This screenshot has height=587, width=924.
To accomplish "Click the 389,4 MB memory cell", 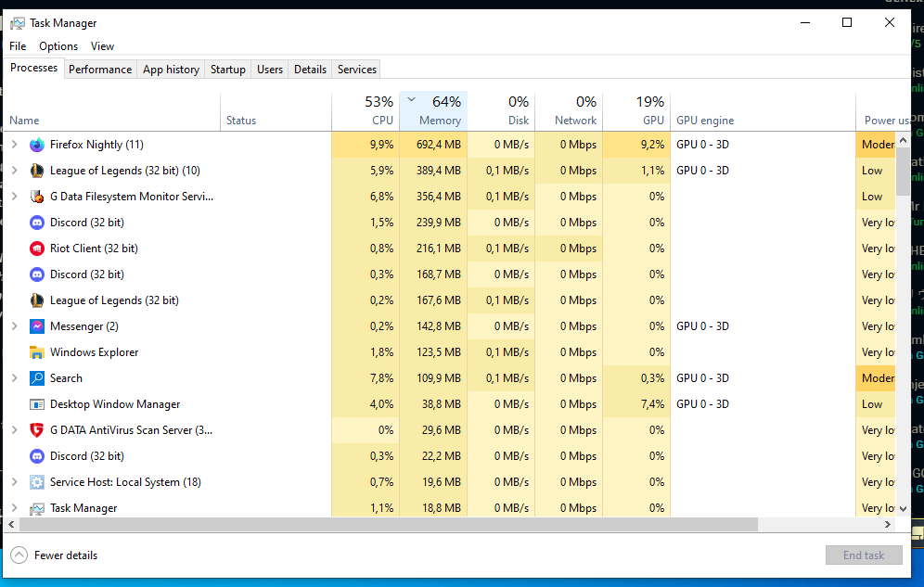I will [x=433, y=170].
